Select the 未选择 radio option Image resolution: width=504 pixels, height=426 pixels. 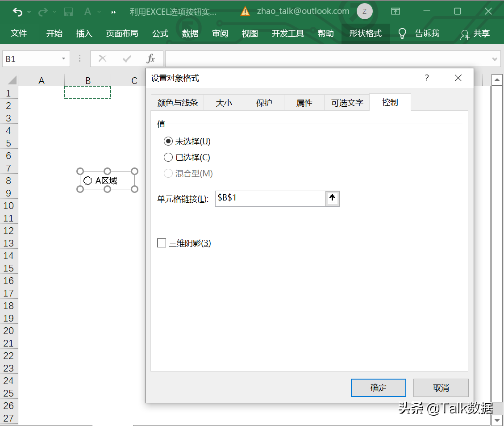pyautogui.click(x=168, y=141)
